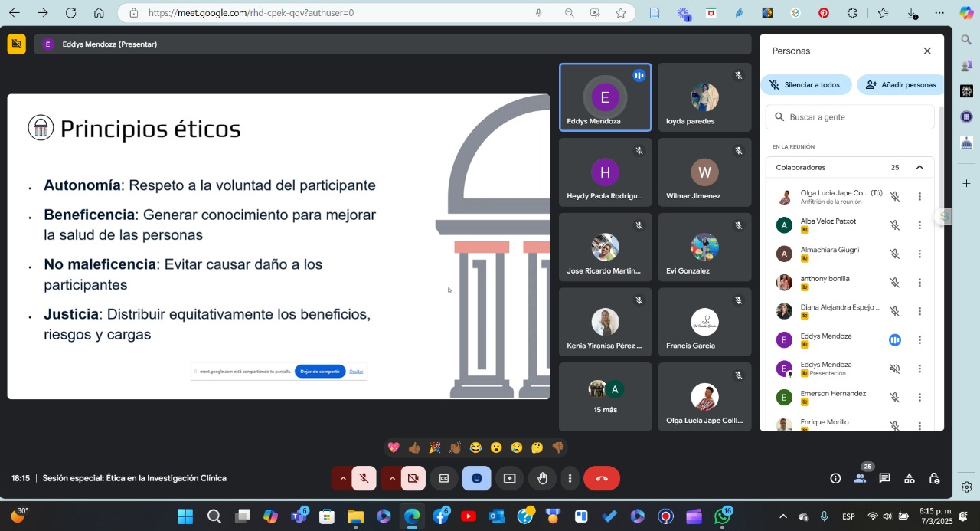Unmute your microphone in the bottom toolbar
Screen dimensions: 980x531
click(364, 478)
